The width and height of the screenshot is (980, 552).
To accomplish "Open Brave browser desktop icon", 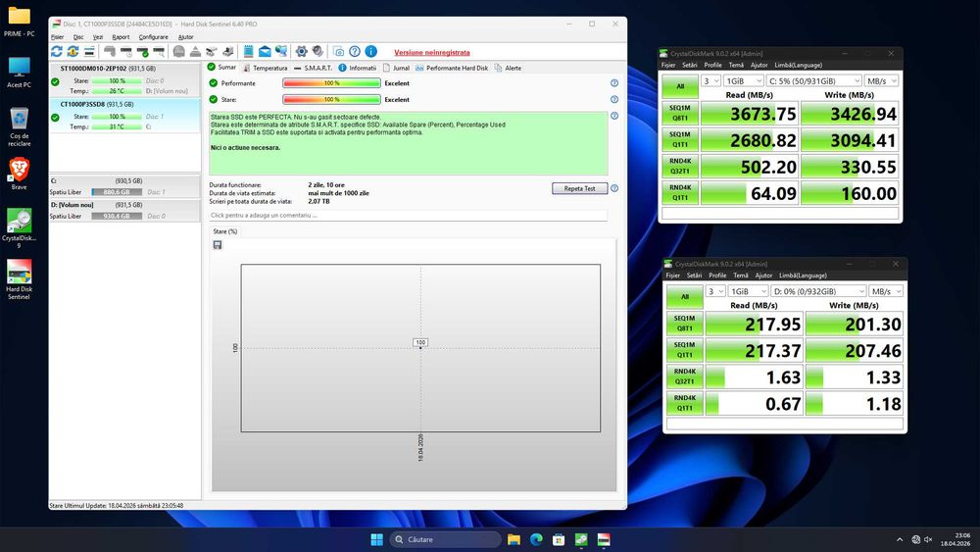I will [x=19, y=174].
